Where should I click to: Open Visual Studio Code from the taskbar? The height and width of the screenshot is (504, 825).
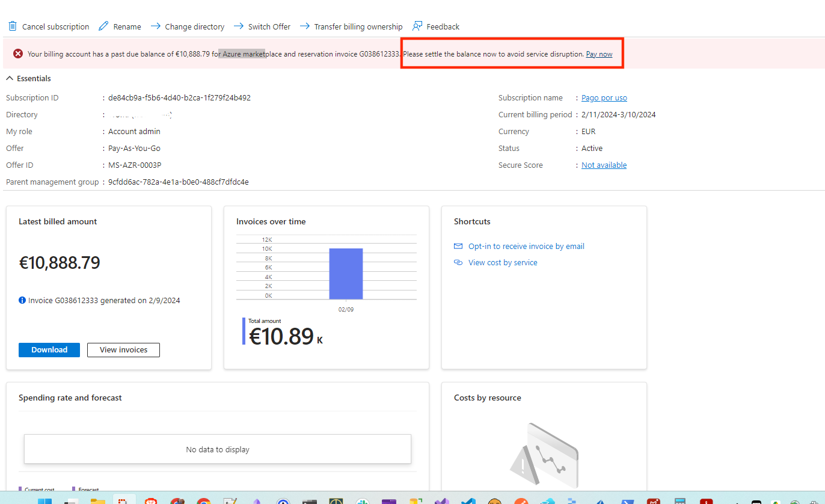pos(468,500)
